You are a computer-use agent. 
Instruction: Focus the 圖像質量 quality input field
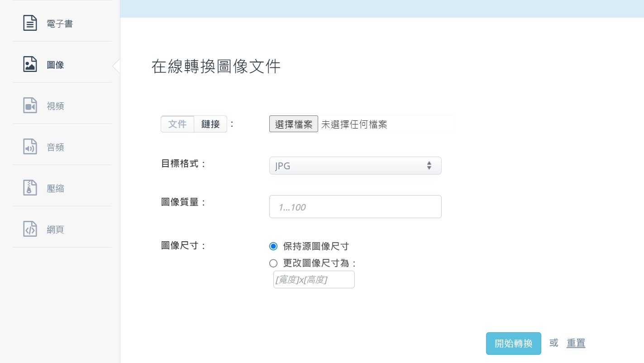tap(355, 207)
